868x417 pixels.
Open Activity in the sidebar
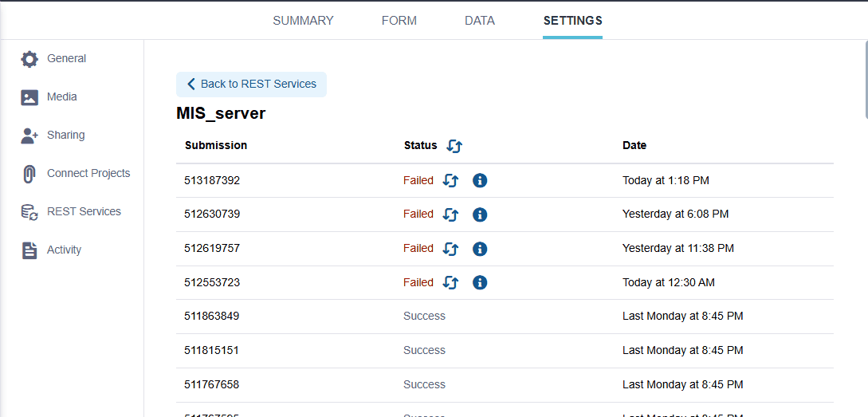(65, 250)
